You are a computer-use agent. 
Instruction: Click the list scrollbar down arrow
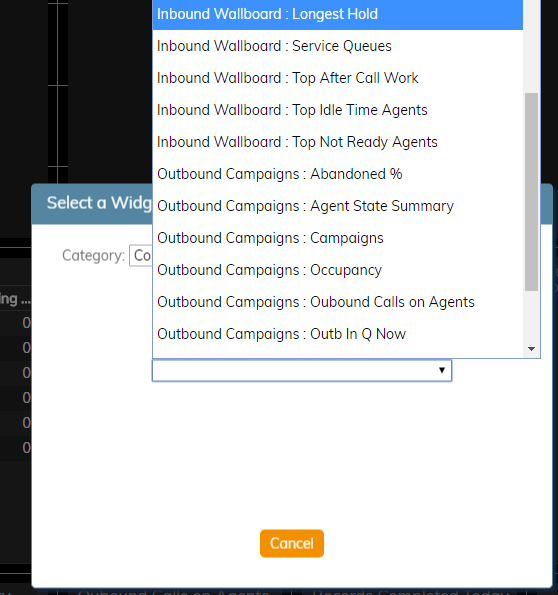click(x=531, y=349)
